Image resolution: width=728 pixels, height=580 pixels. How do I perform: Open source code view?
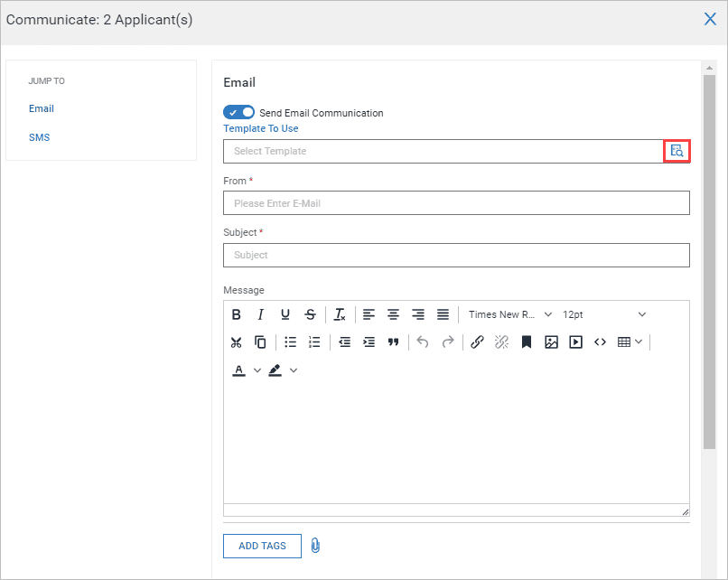[600, 342]
